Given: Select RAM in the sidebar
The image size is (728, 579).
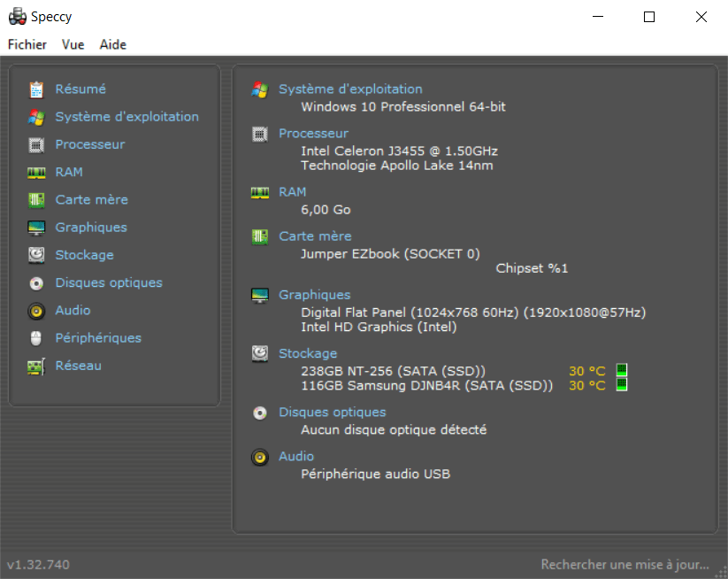Looking at the screenshot, I should tap(69, 173).
